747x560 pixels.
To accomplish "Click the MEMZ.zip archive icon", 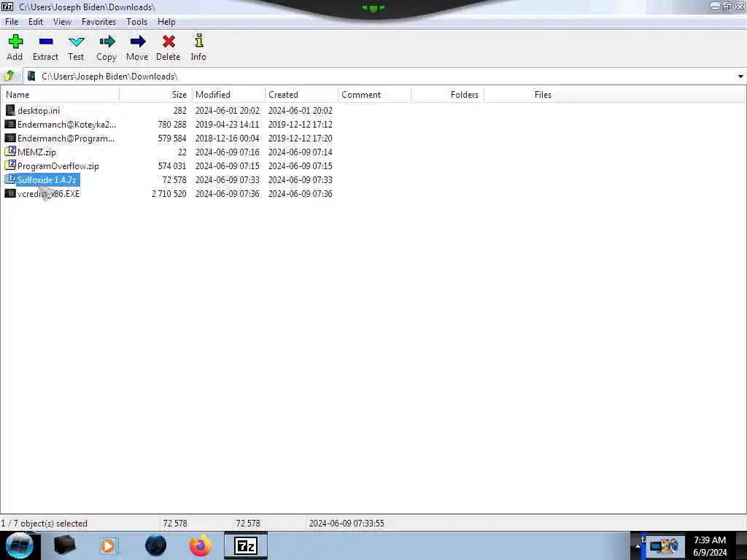I will [10, 152].
